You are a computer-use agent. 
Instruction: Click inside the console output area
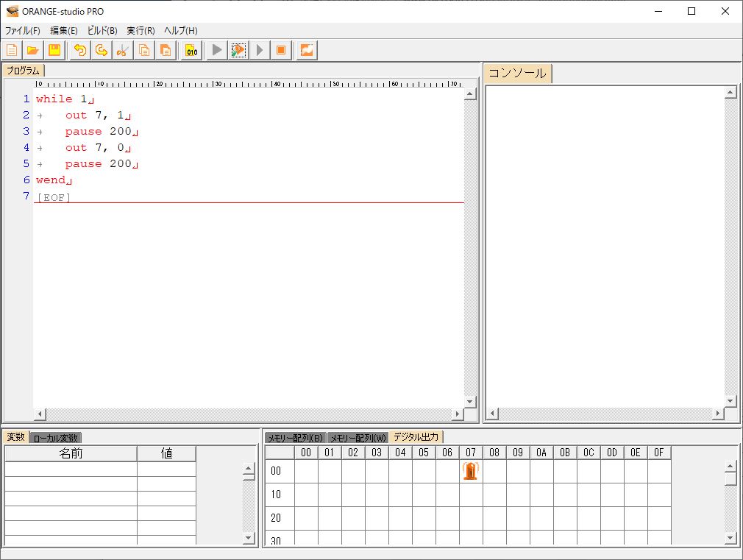[x=605, y=247]
